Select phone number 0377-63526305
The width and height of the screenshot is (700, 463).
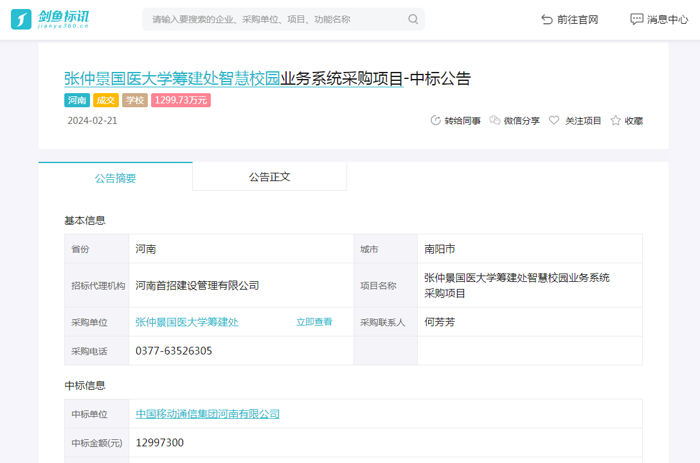coord(174,351)
